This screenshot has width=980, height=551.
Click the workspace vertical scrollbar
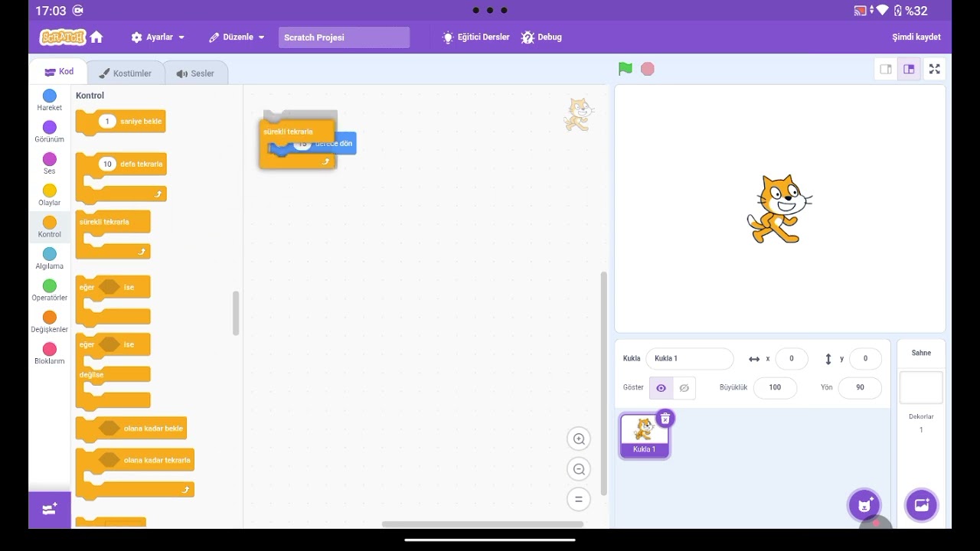tap(603, 384)
